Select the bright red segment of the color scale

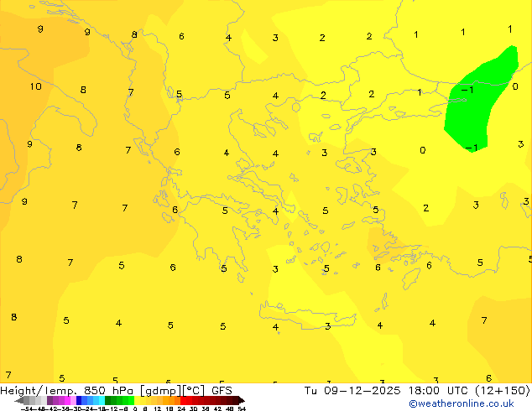pyautogui.click(x=186, y=400)
